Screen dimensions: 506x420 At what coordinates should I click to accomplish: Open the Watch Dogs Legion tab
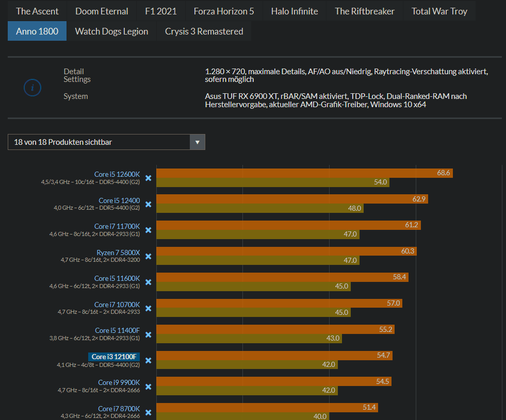coord(111,31)
